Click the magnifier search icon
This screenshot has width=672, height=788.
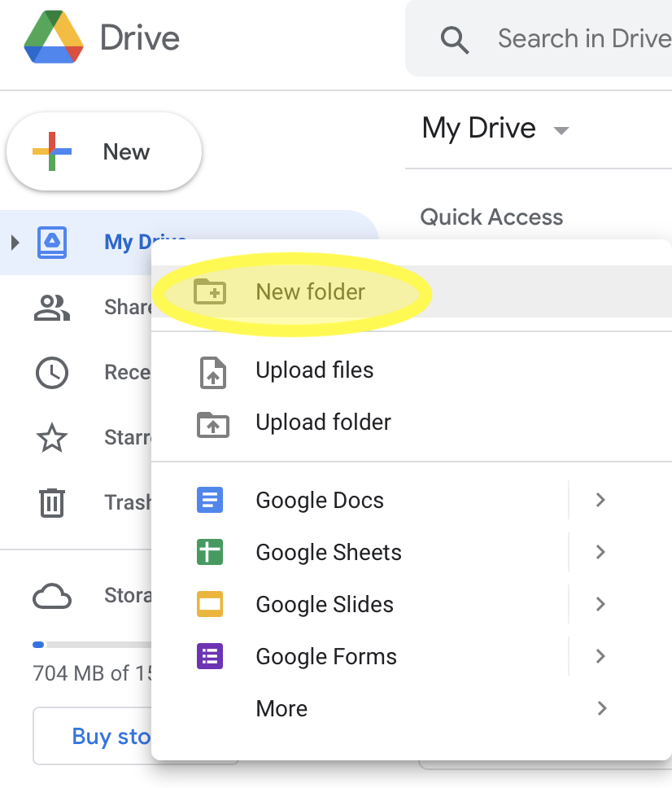pos(455,40)
